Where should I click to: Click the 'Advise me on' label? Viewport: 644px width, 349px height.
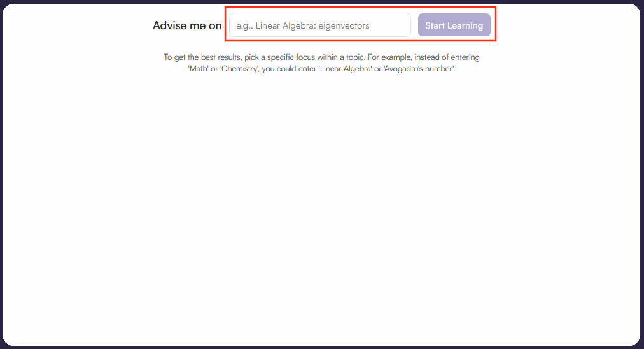[187, 25]
